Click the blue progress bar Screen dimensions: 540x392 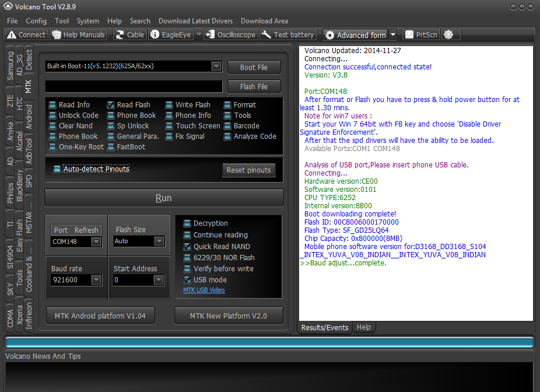269,343
